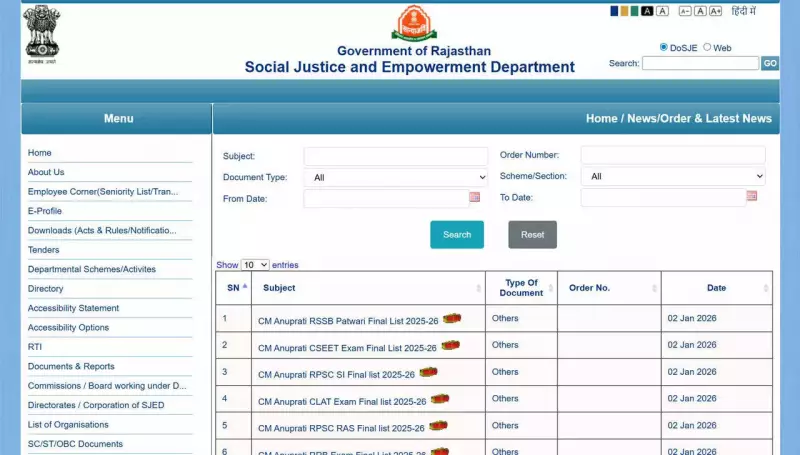This screenshot has width=800, height=455.
Task: Select the blue color theme swatch
Action: pyautogui.click(x=614, y=11)
